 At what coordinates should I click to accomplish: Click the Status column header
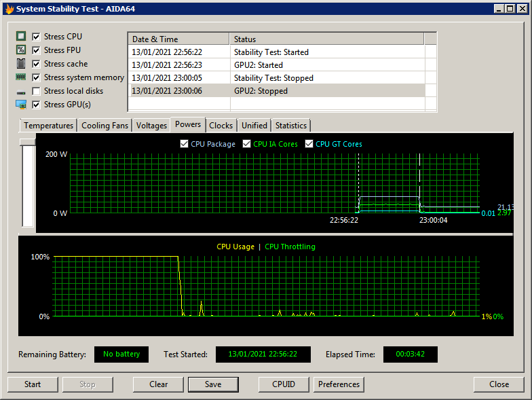point(327,39)
